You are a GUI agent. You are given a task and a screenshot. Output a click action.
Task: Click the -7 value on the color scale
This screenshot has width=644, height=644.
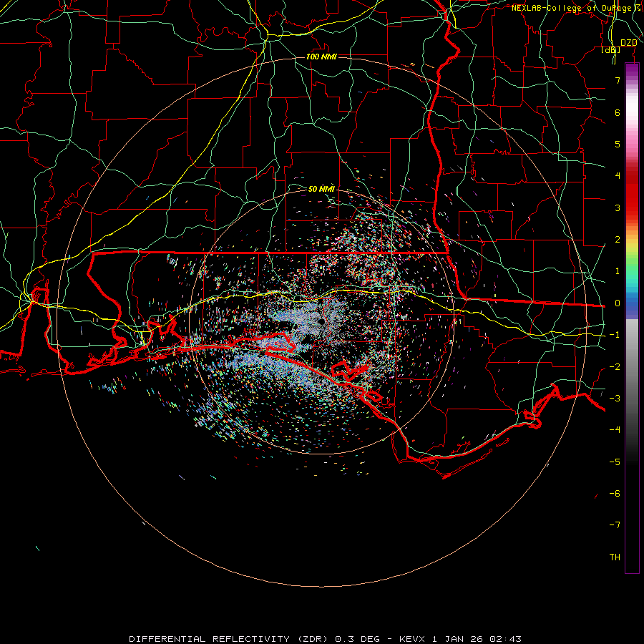pyautogui.click(x=615, y=525)
